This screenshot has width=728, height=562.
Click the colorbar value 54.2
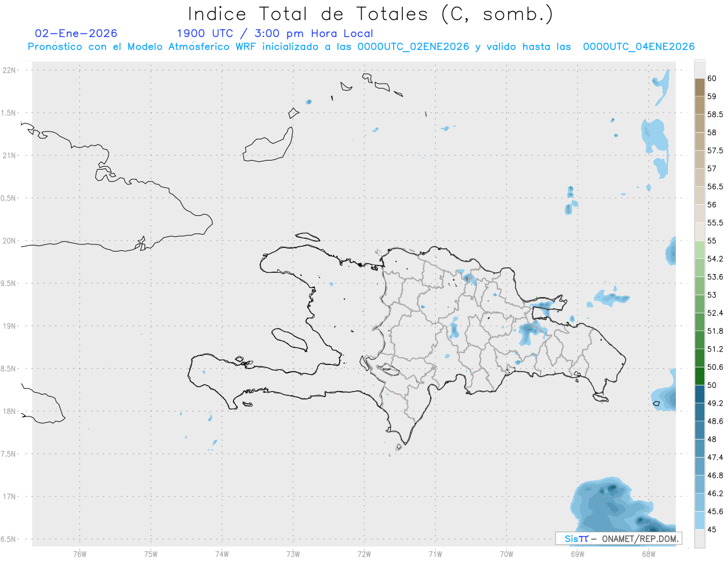click(715, 259)
